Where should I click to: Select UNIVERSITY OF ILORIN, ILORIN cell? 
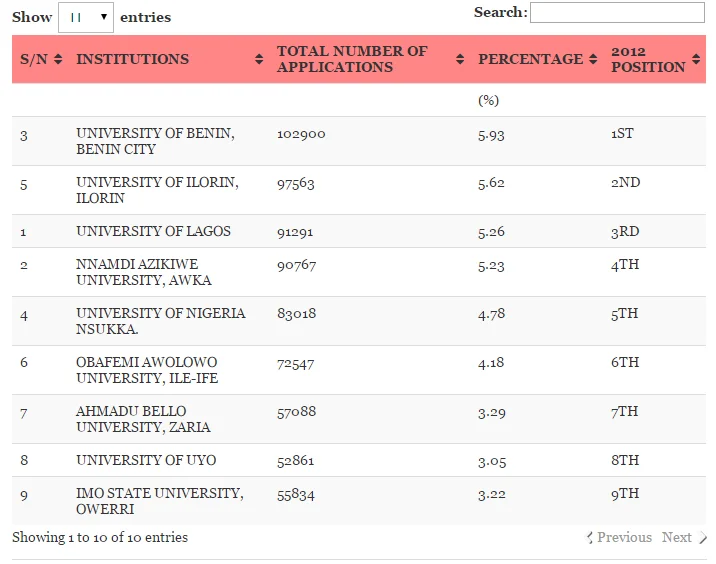pyautogui.click(x=157, y=190)
